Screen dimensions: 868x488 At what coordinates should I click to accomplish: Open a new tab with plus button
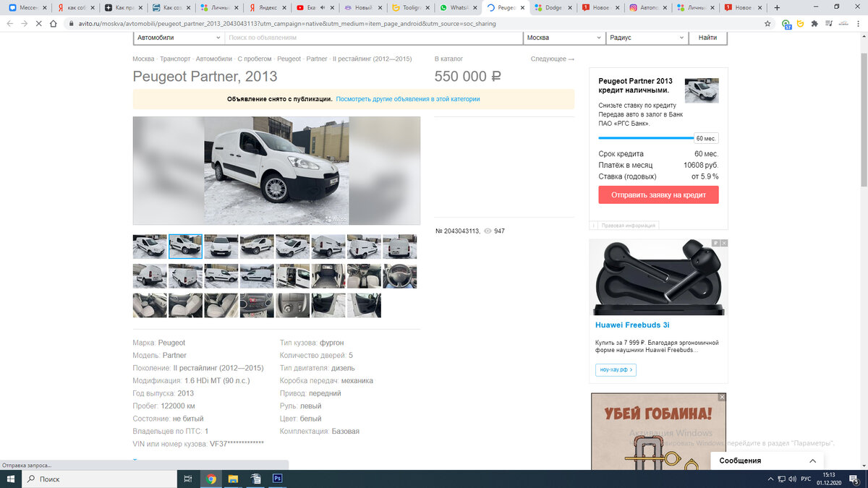coord(777,7)
